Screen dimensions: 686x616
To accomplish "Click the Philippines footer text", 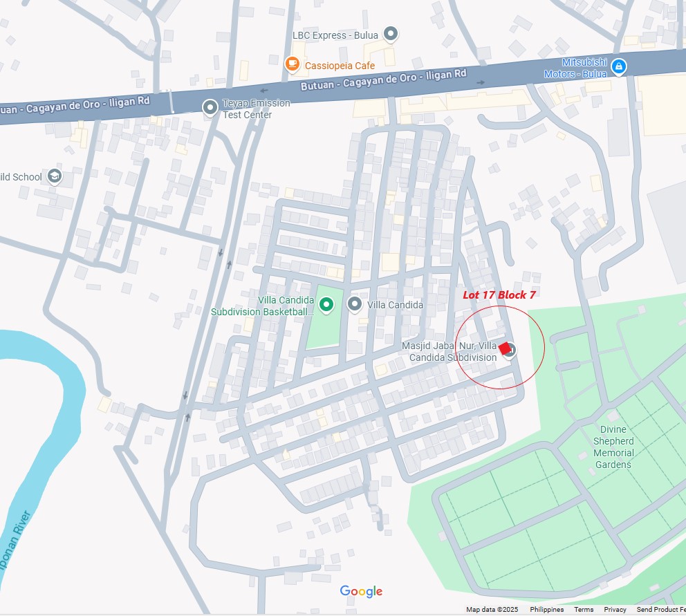I will (x=546, y=610).
